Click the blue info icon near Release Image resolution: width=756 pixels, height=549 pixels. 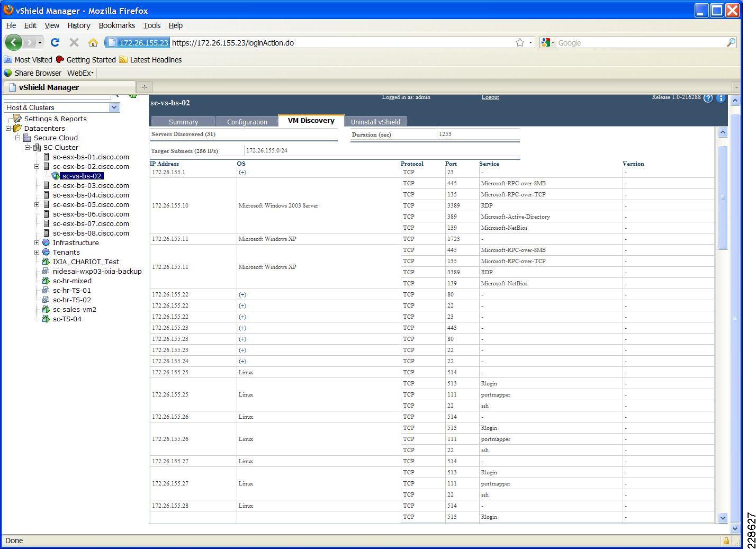[x=721, y=98]
